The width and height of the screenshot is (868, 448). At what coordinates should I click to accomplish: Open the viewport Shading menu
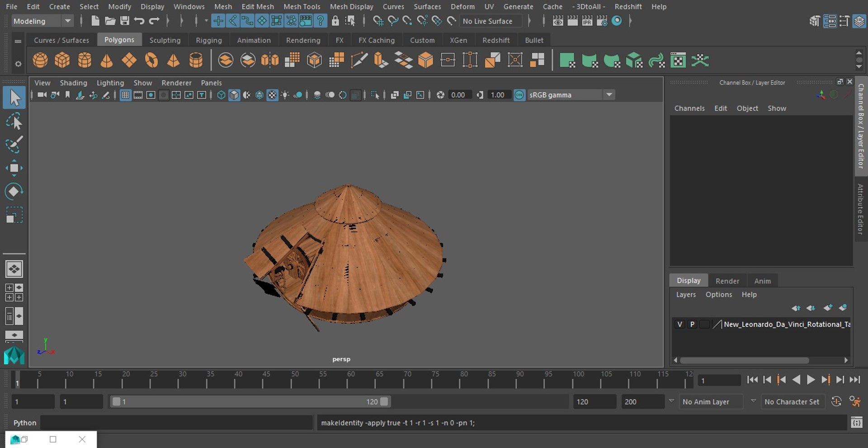73,83
